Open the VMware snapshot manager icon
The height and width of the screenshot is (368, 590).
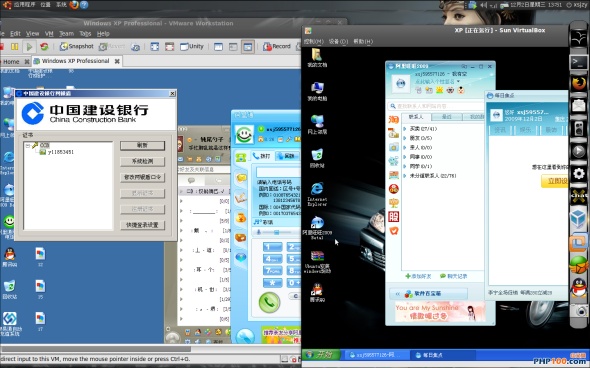tap(135, 47)
